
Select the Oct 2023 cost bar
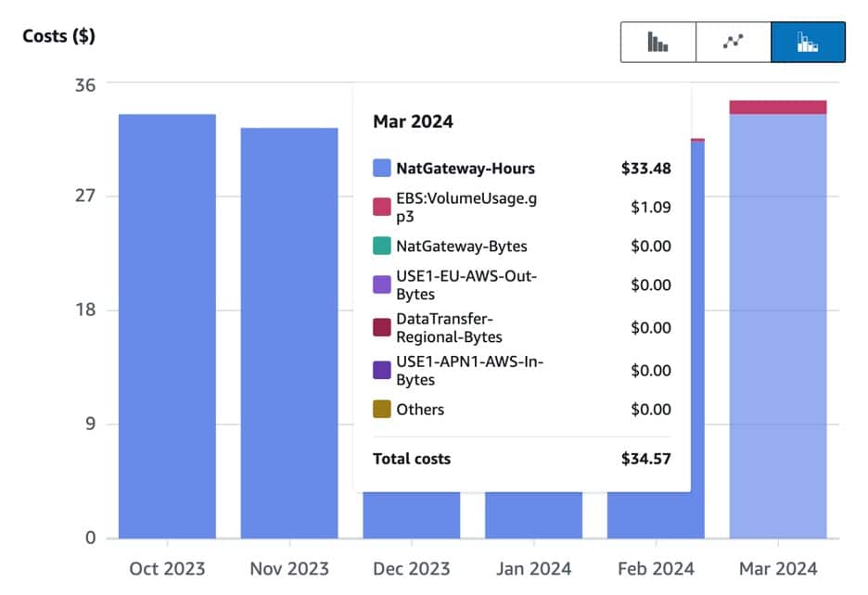(x=167, y=326)
